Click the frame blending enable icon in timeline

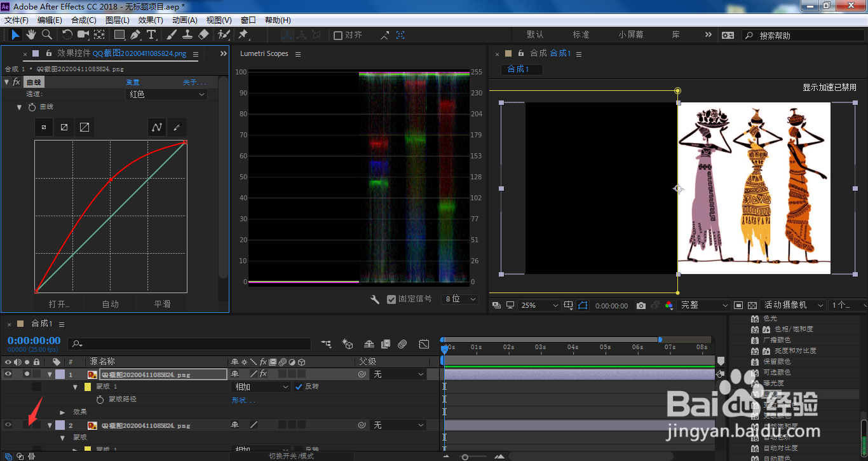pyautogui.click(x=386, y=344)
